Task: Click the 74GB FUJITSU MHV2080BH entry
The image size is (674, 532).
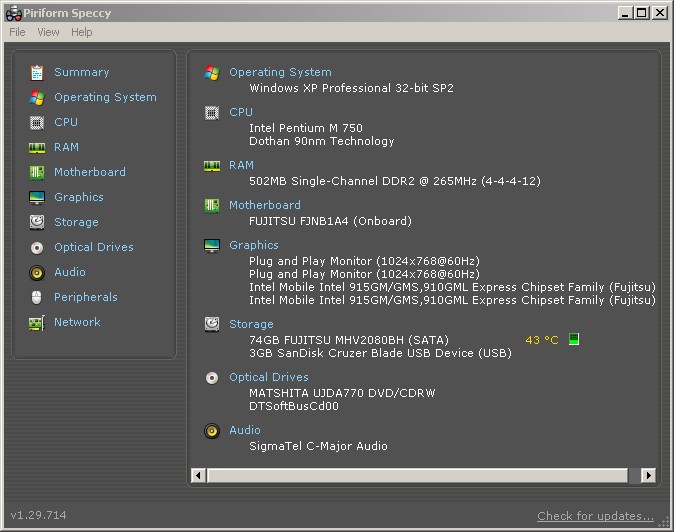Action: [x=349, y=340]
